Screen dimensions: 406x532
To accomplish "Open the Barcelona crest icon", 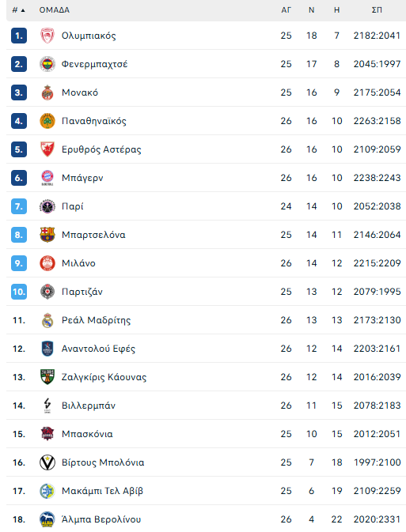I will click(x=47, y=235).
